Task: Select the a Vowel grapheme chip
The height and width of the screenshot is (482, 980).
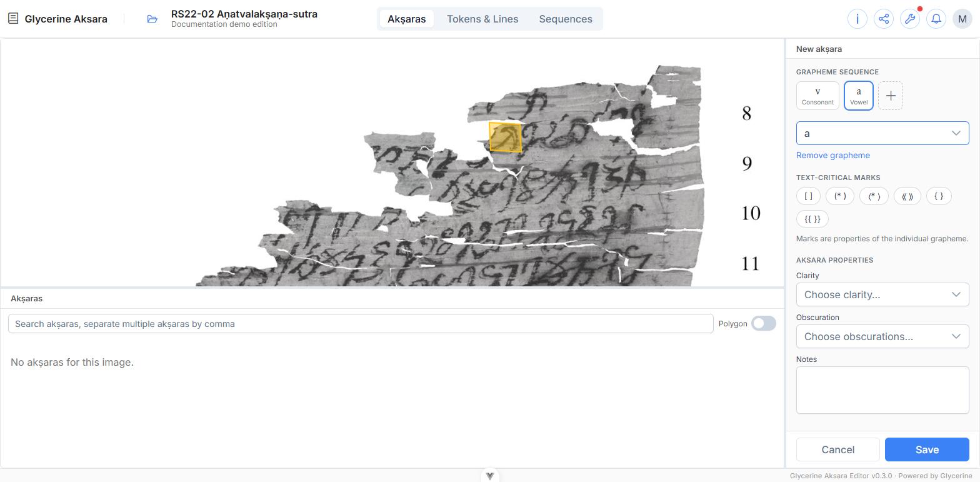Action: [859, 96]
